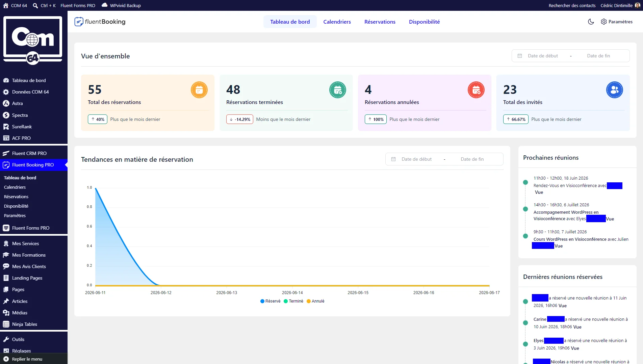Open the Réservations sidebar submenu link

(16, 197)
